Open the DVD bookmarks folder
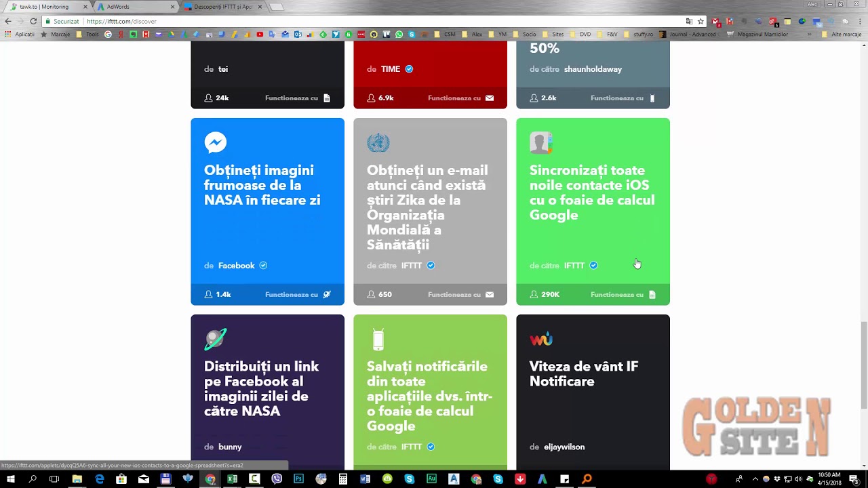868x488 pixels. 580,34
